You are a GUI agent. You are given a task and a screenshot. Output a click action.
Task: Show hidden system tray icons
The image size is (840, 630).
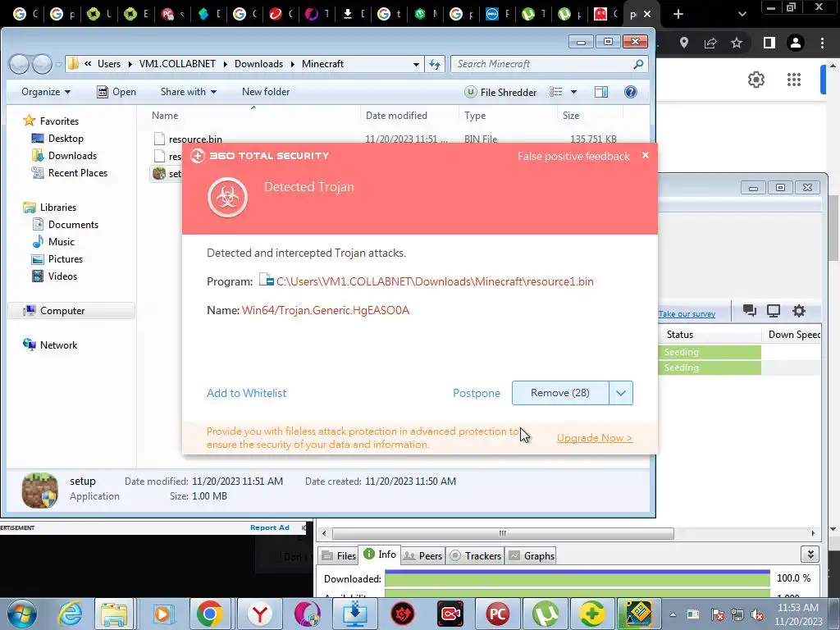(x=673, y=614)
